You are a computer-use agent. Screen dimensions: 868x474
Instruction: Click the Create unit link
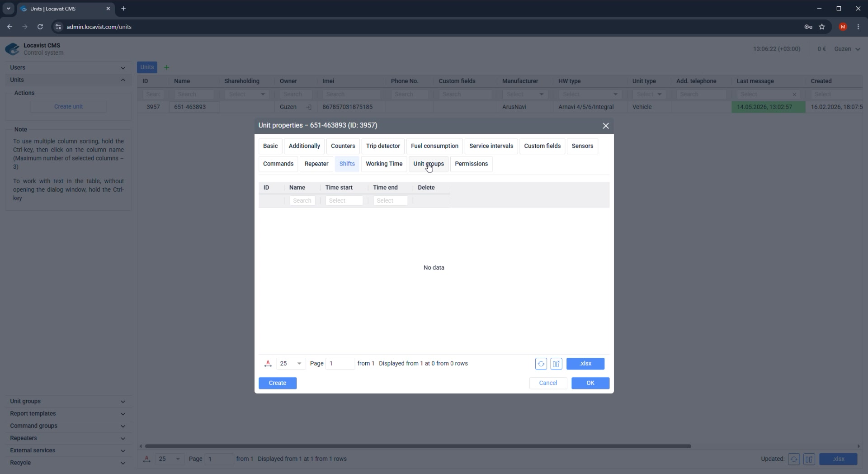(68, 107)
